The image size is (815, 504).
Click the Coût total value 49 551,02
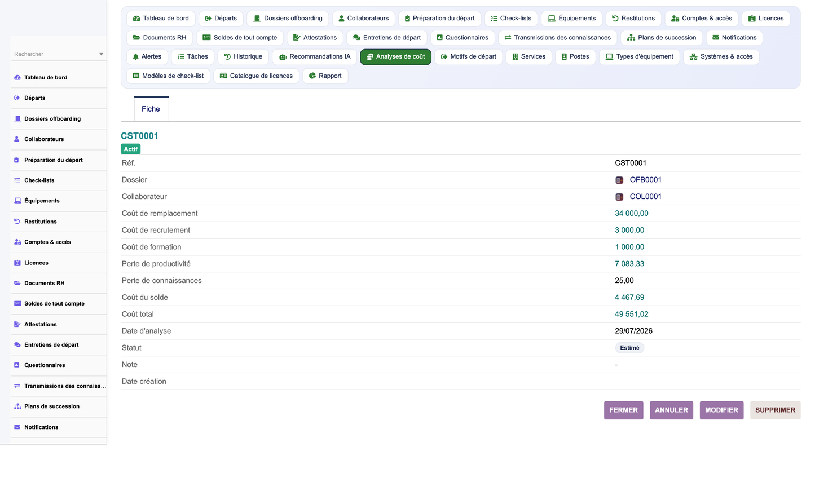click(632, 315)
